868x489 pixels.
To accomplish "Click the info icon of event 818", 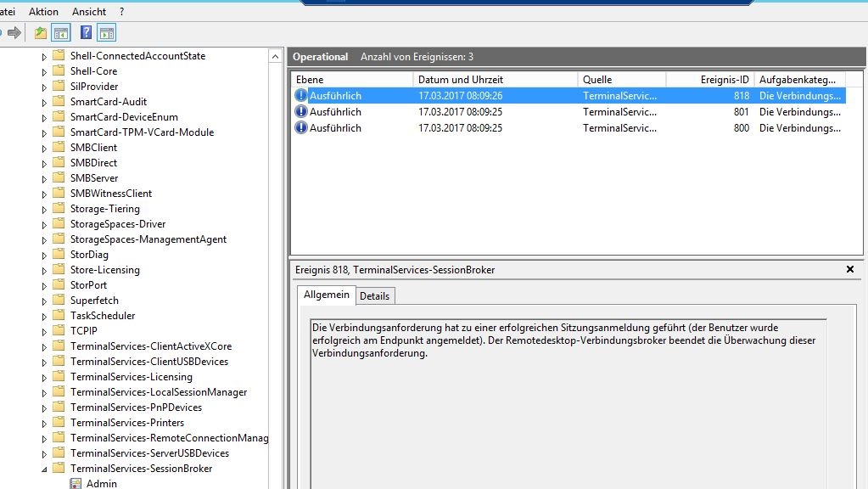I will (x=300, y=96).
